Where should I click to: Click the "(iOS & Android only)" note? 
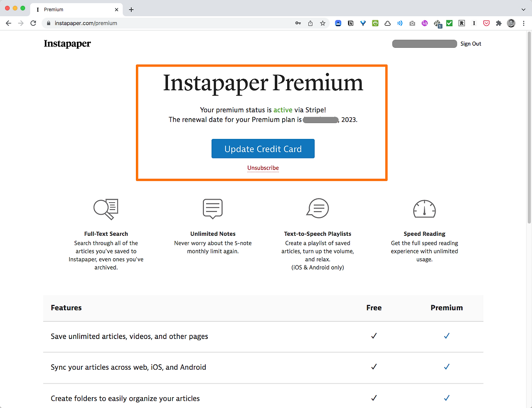[318, 267]
